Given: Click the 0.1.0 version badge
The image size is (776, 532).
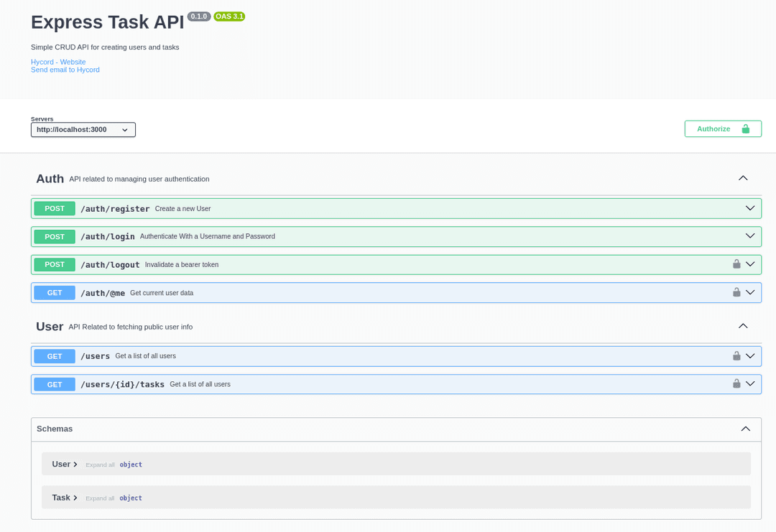Looking at the screenshot, I should pos(199,17).
